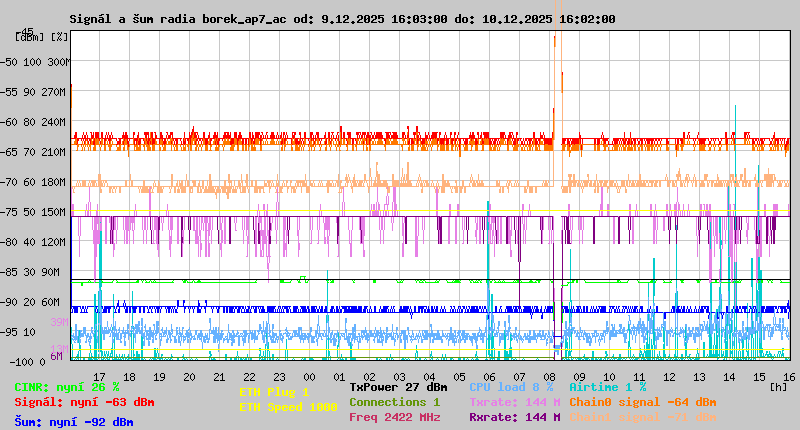Screen dimensions: 800x430
Task: Select the green Connections 1 label
Action: click(394, 402)
